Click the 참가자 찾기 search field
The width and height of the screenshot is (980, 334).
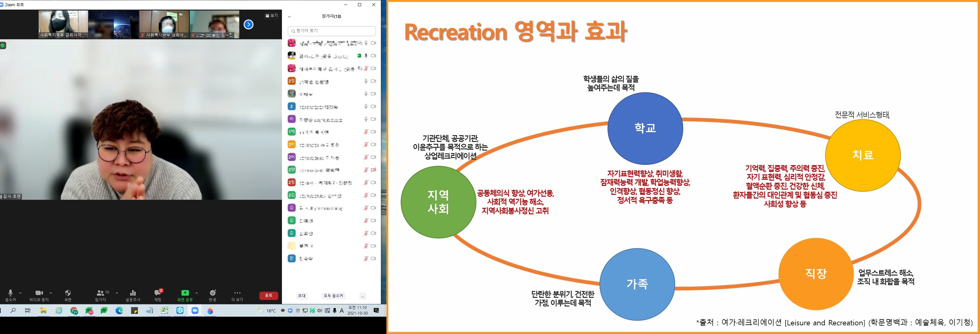tap(332, 31)
